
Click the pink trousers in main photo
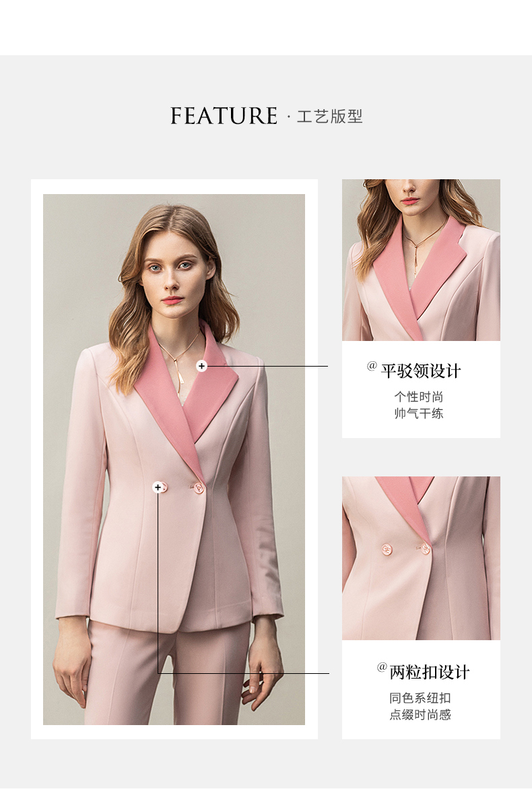click(x=168, y=674)
